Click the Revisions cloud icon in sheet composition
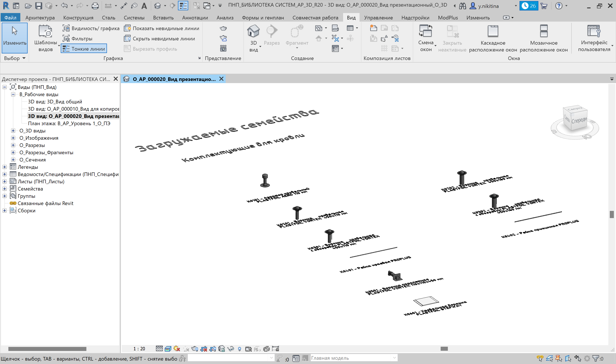This screenshot has width=616, height=364. (384, 38)
